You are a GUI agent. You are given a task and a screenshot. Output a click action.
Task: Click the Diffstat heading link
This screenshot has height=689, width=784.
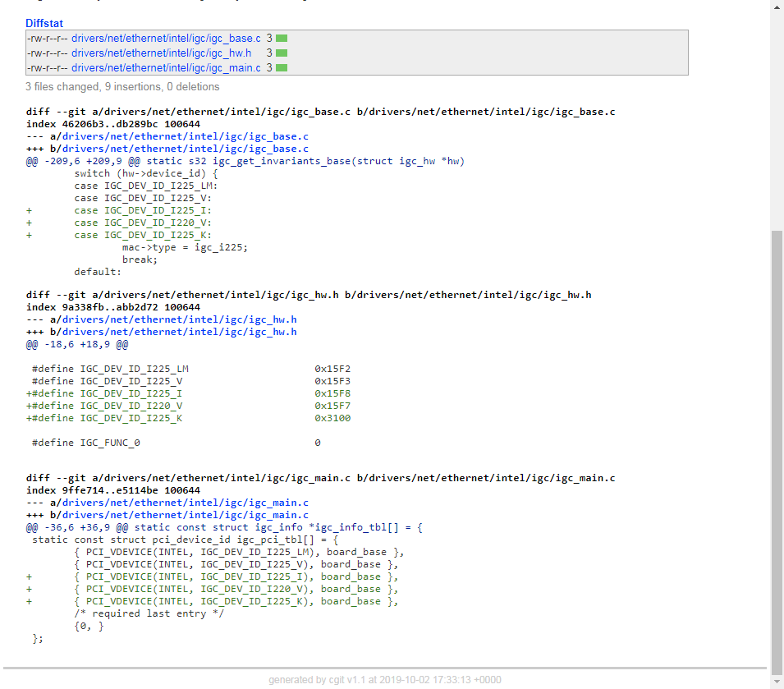tap(44, 24)
